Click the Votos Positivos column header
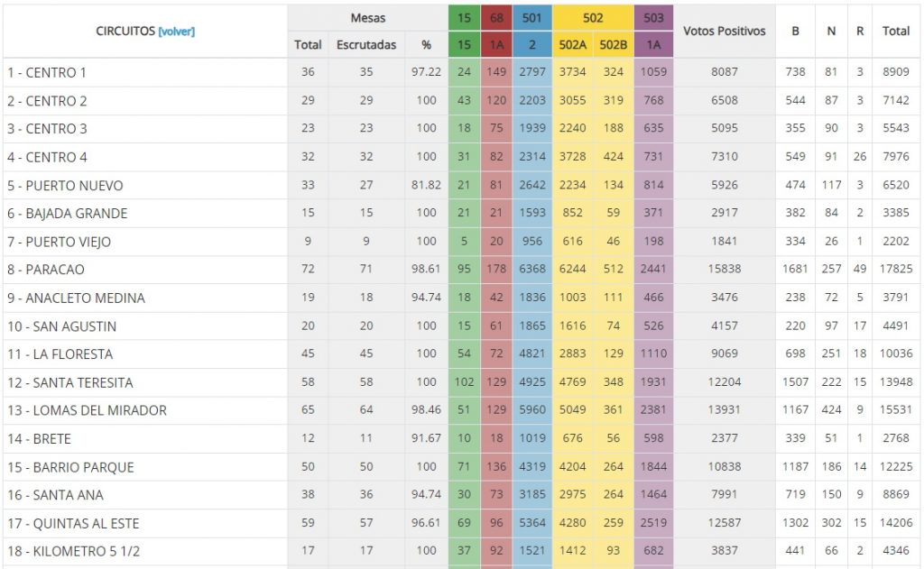The image size is (924, 569). [x=724, y=31]
